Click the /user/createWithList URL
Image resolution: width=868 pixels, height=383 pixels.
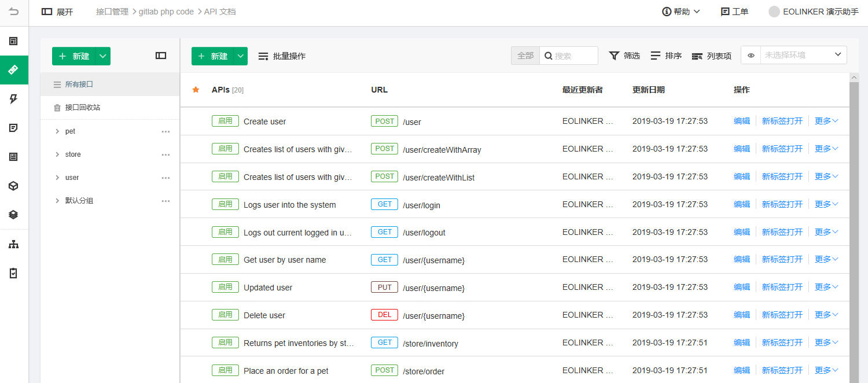439,177
